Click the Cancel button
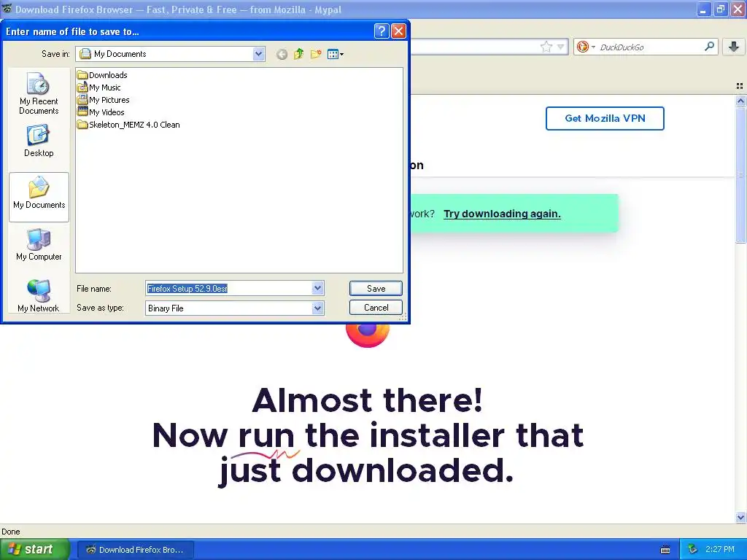Image resolution: width=747 pixels, height=560 pixels. click(376, 307)
